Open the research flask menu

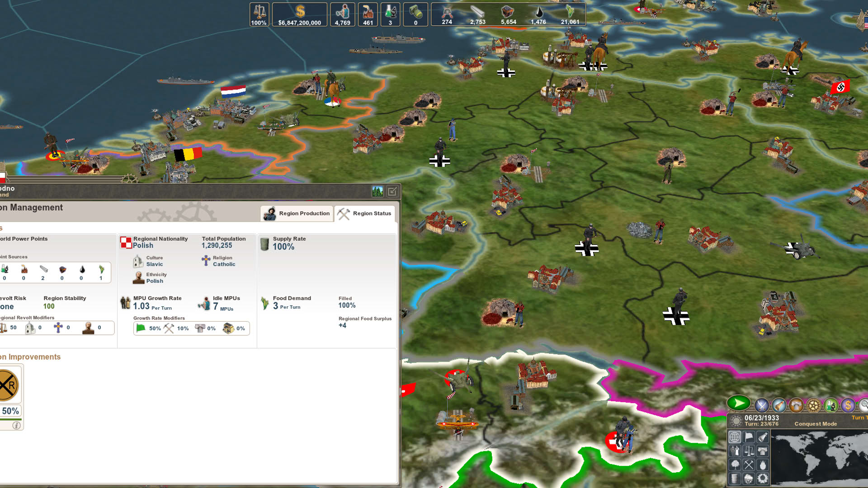click(x=830, y=405)
